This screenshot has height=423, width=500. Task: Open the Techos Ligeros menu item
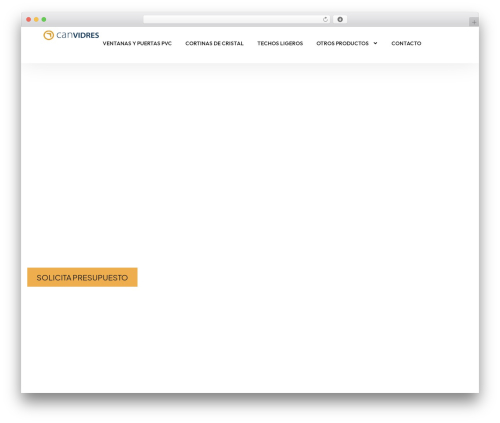point(280,43)
